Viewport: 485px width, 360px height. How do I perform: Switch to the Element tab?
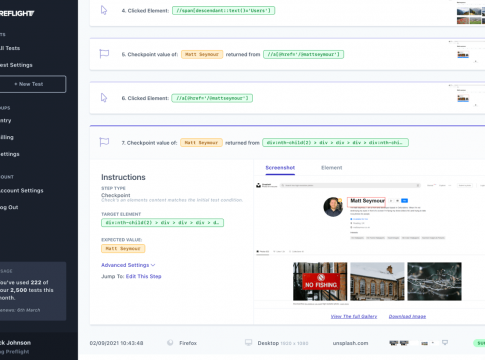pos(332,168)
